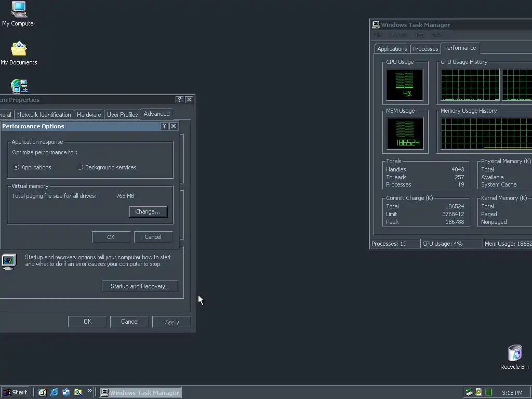Open the View menu in Task Manager
This screenshot has height=399, width=532.
click(x=420, y=35)
